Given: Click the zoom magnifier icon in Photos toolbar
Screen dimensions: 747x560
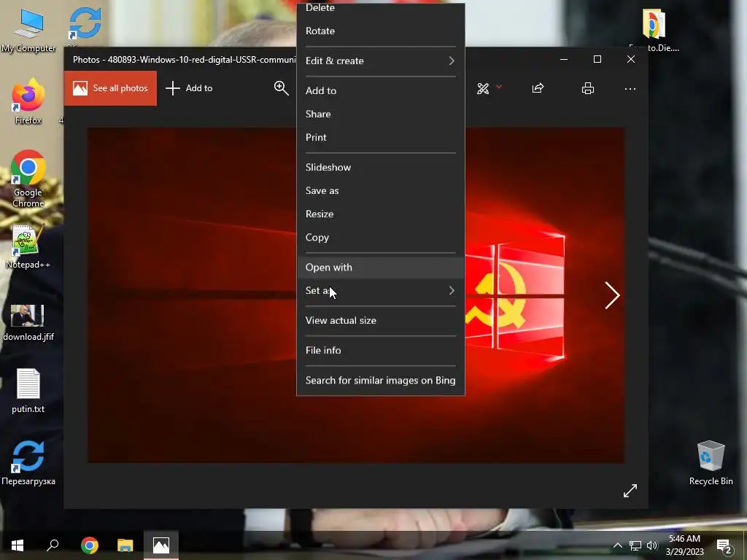Looking at the screenshot, I should click(x=281, y=88).
